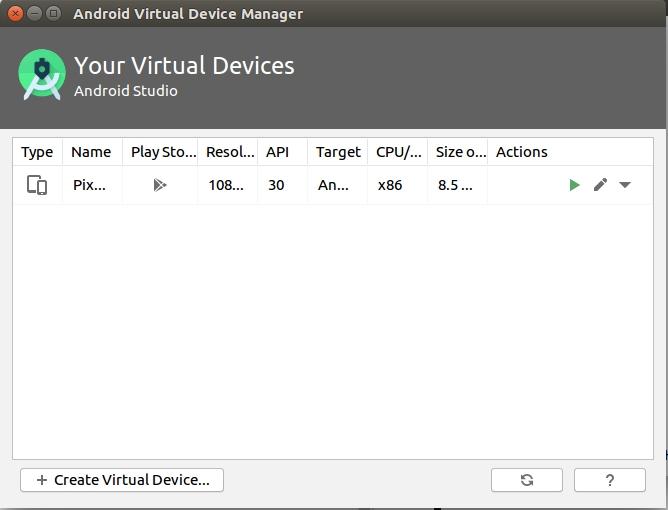Refresh the virtual device list
The height and width of the screenshot is (510, 668).
526,480
